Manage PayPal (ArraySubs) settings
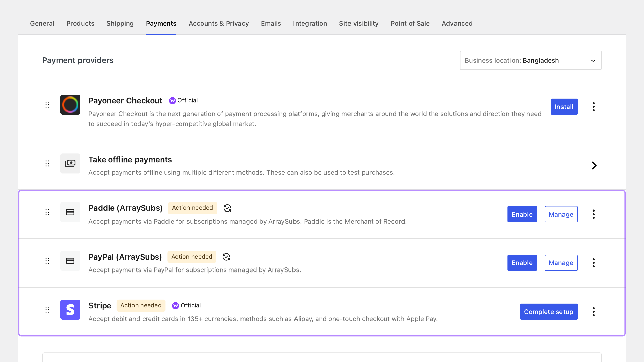 561,263
